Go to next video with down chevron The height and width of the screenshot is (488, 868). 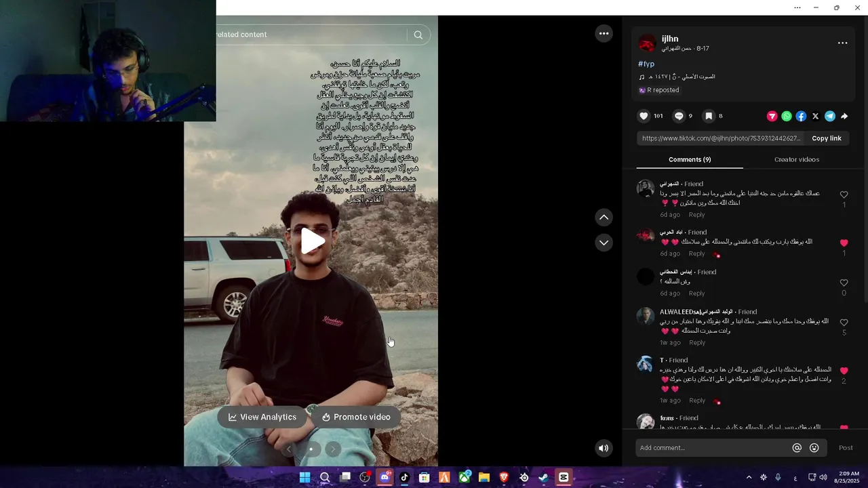(604, 243)
